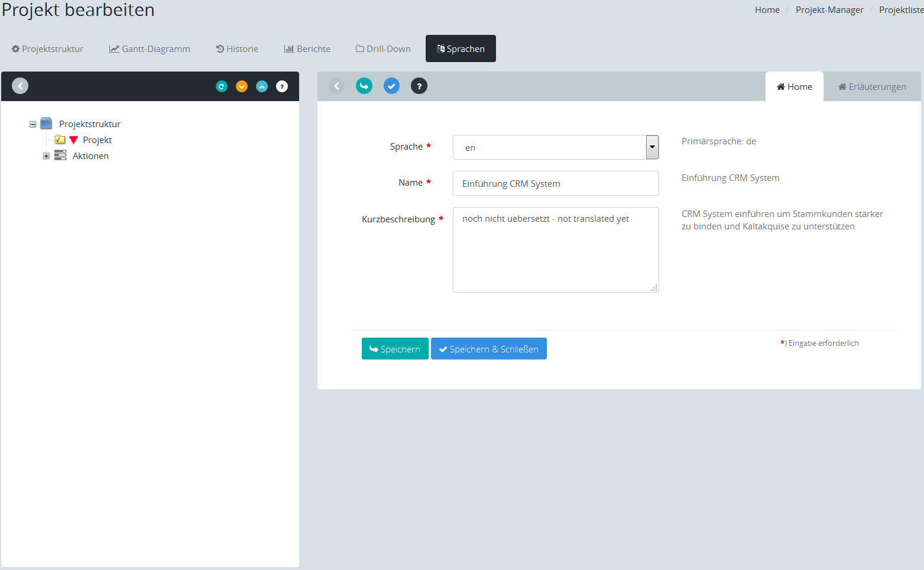Screen dimensions: 924x570
Task: Click the blue checkmark save-and-close icon
Action: click(391, 86)
